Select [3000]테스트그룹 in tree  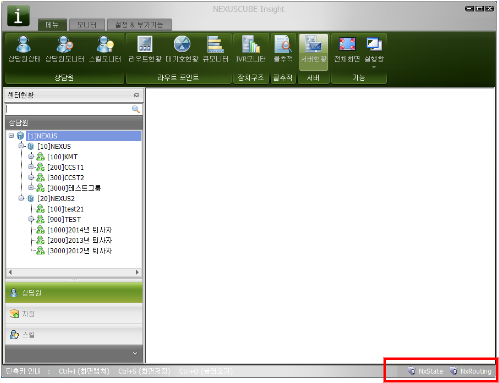(74, 188)
